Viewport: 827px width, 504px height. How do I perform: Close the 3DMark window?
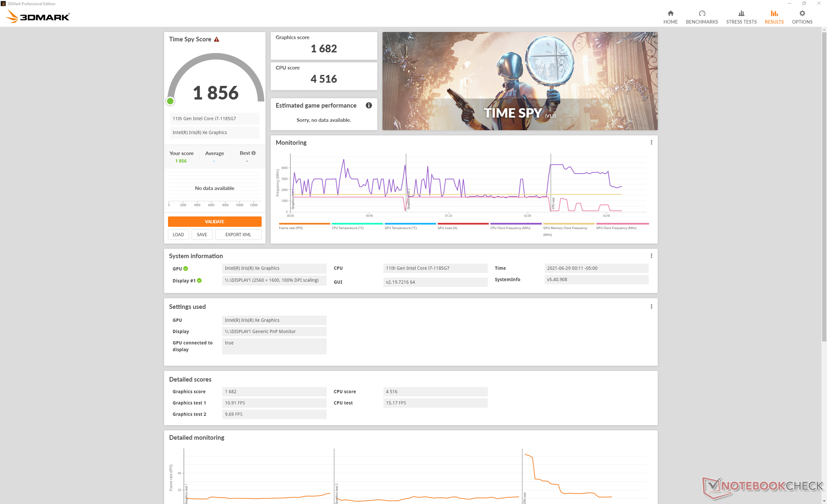click(819, 3)
